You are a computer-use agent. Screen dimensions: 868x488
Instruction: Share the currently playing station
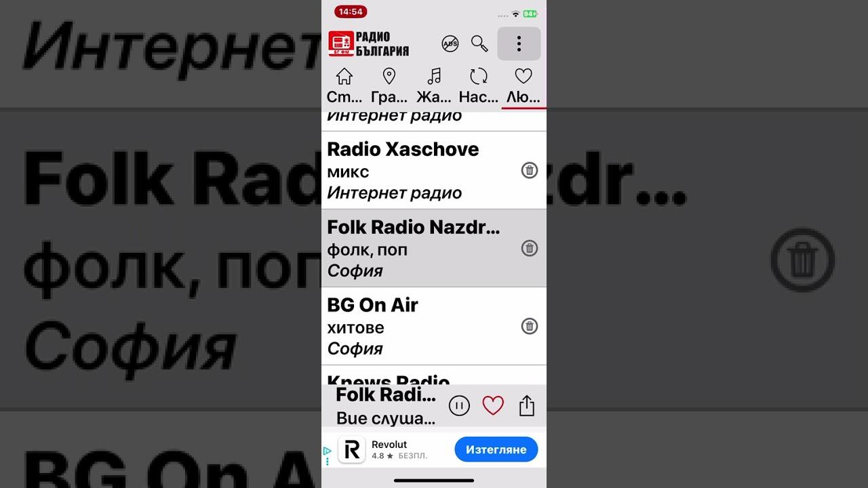point(527,406)
